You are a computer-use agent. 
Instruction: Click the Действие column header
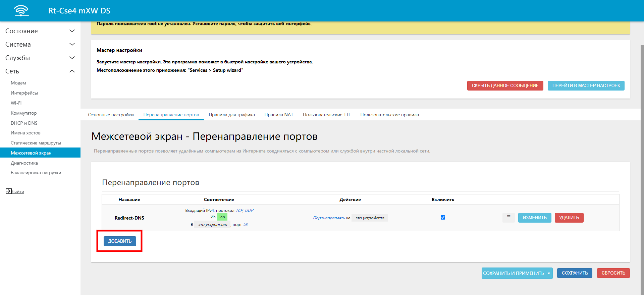pos(350,199)
